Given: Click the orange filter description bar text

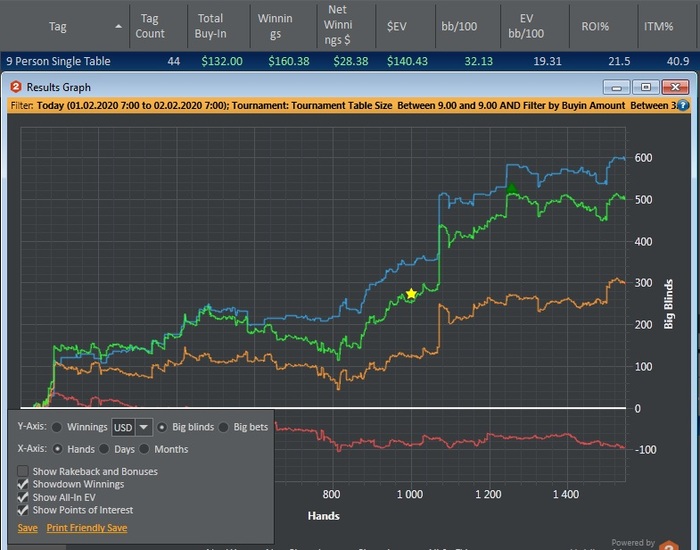Looking at the screenshot, I should 344,106.
